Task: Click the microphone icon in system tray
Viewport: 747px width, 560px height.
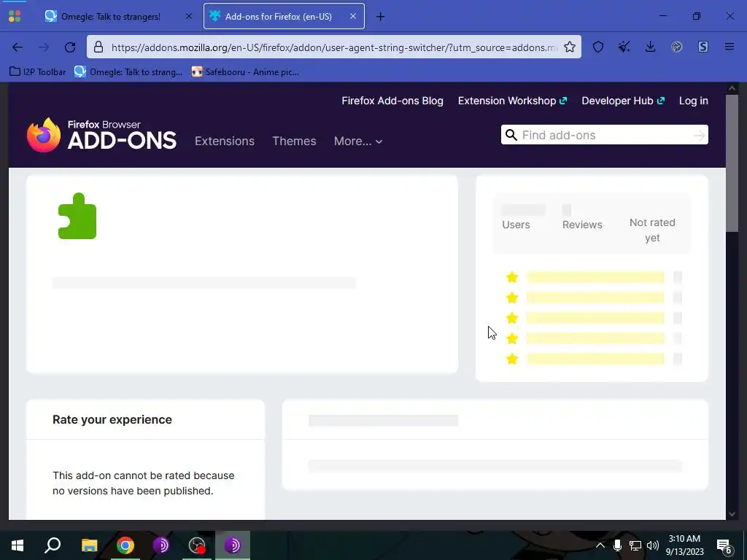Action: tap(617, 545)
